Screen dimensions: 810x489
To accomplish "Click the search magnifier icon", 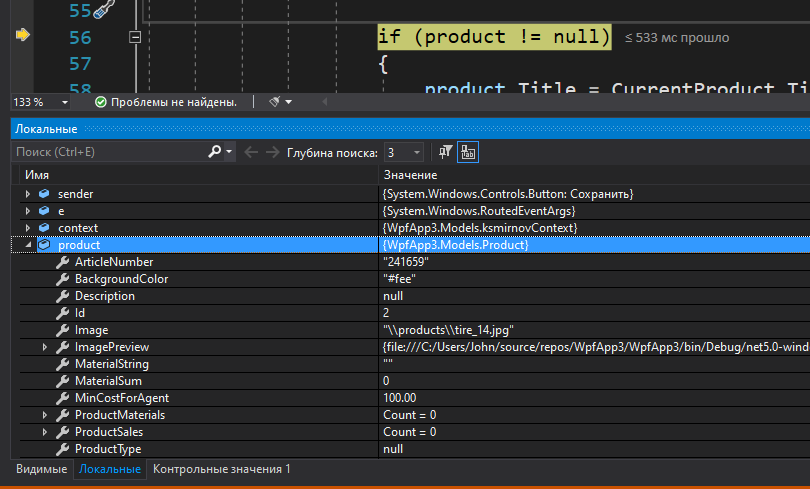I will pos(214,152).
